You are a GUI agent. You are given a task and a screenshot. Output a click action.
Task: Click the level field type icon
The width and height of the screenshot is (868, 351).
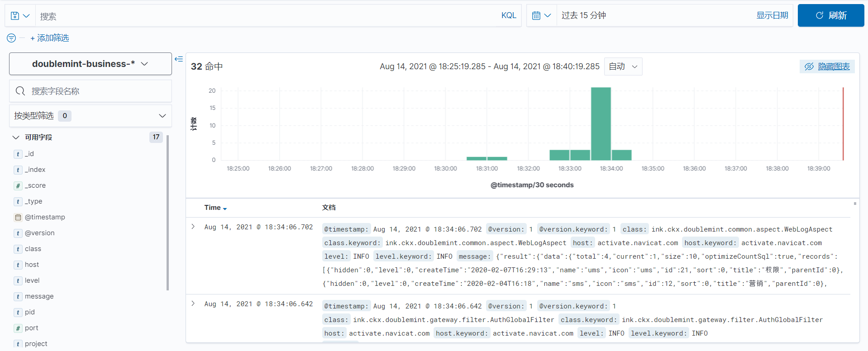[x=18, y=281]
